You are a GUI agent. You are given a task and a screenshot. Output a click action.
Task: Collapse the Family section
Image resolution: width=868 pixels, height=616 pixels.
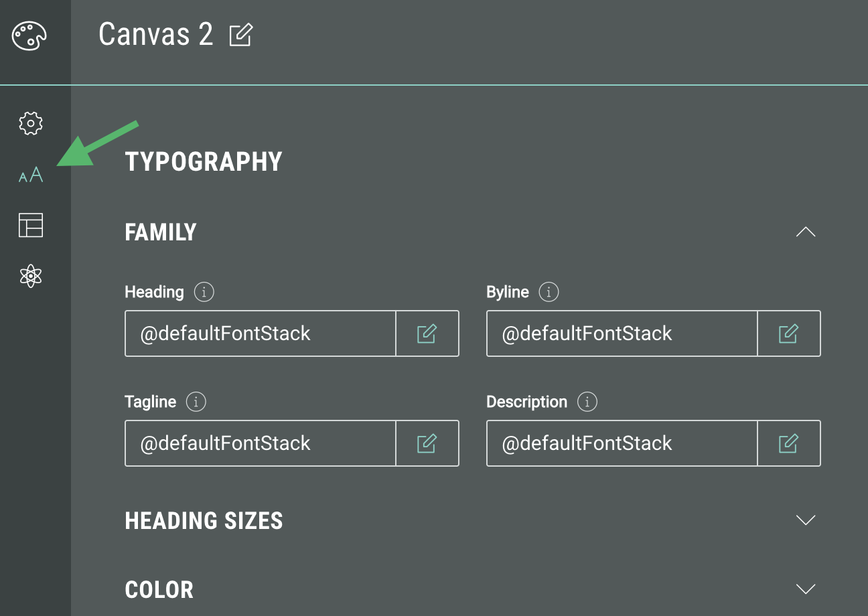(805, 232)
